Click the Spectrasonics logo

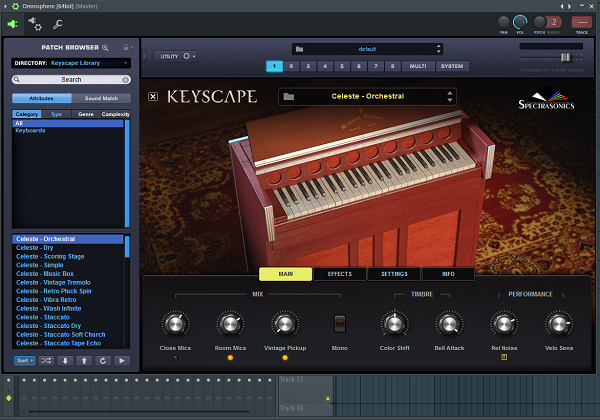pyautogui.click(x=546, y=98)
